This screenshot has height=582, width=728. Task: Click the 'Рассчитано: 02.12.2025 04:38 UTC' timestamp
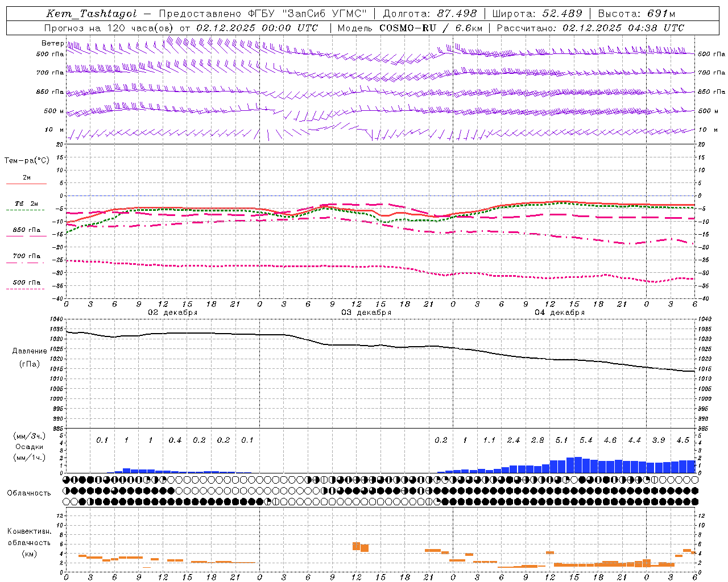point(590,28)
